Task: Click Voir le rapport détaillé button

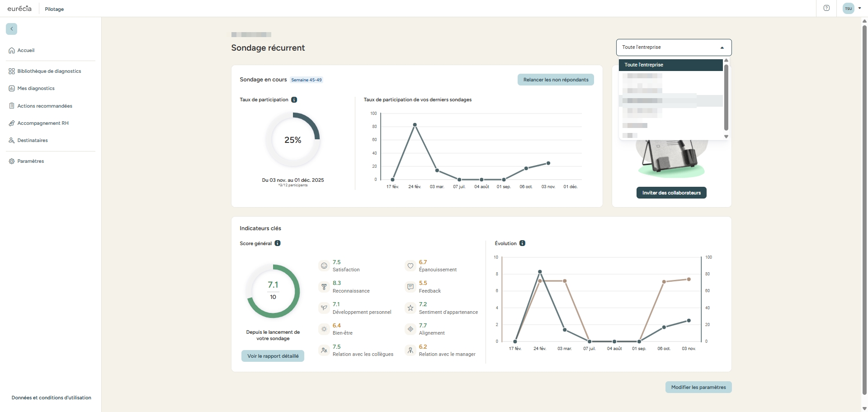Action: coord(273,356)
